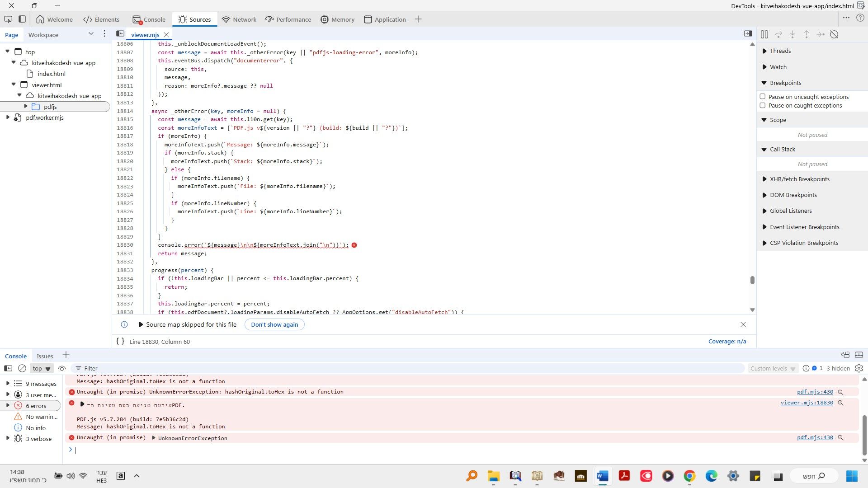The width and height of the screenshot is (868, 488).
Task: Open console settings gear icon
Action: pyautogui.click(x=859, y=368)
